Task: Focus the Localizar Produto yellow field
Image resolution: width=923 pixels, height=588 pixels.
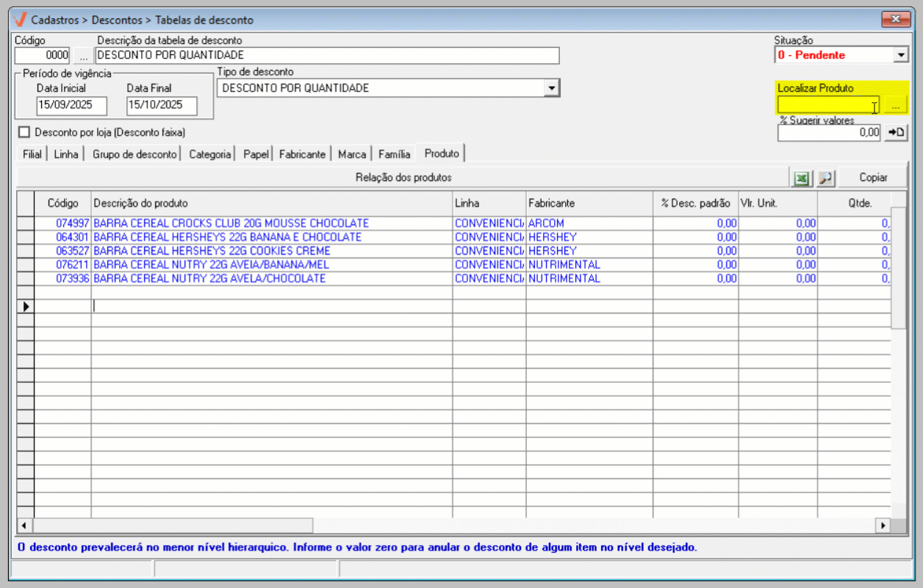Action: point(828,107)
